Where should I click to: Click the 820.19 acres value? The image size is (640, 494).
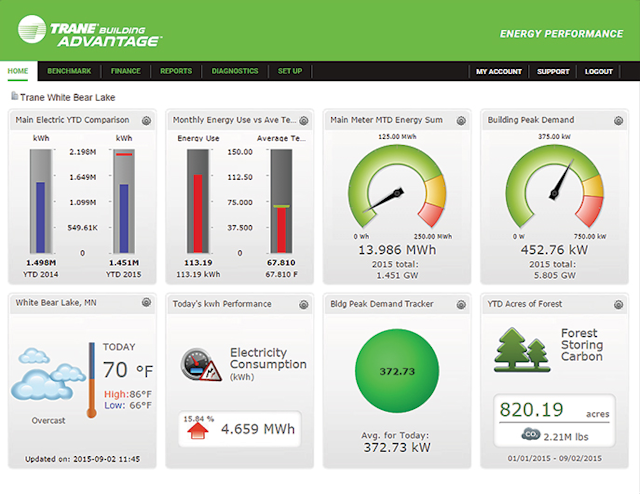(x=554, y=410)
